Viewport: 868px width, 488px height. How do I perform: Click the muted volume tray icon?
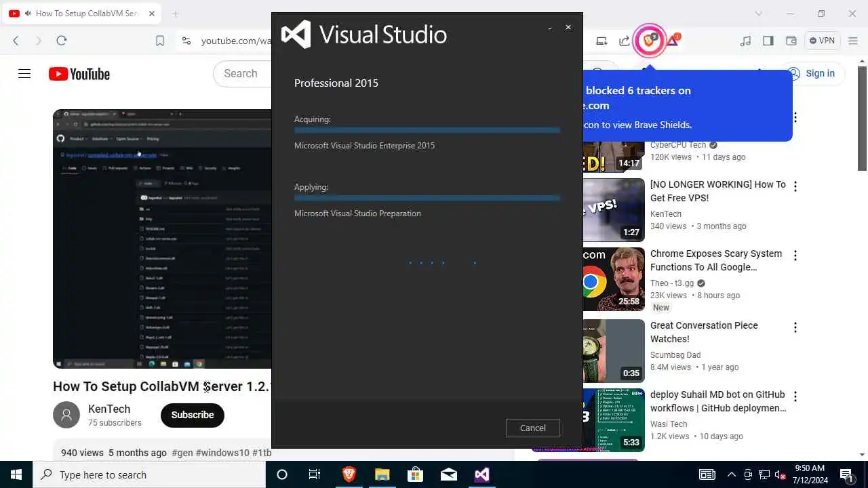click(x=781, y=474)
